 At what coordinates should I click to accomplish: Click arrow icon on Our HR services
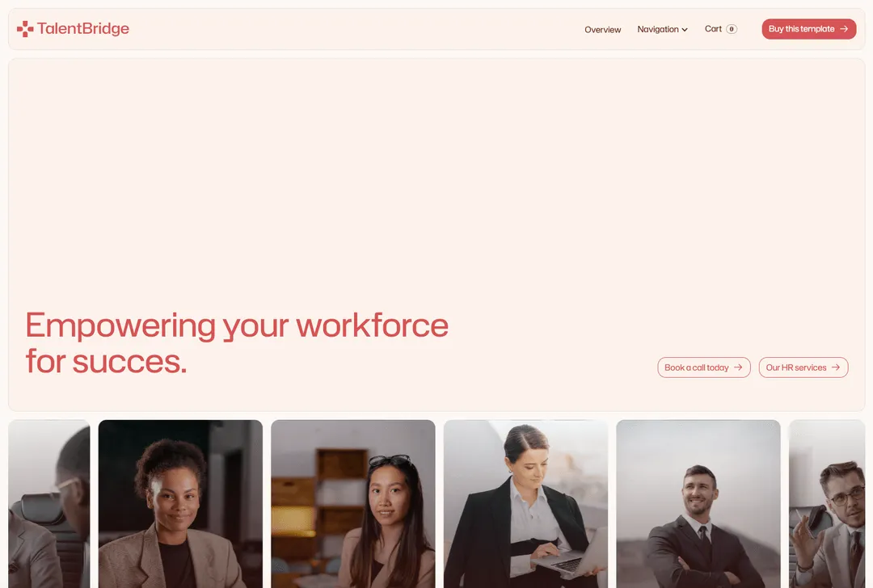click(x=836, y=367)
